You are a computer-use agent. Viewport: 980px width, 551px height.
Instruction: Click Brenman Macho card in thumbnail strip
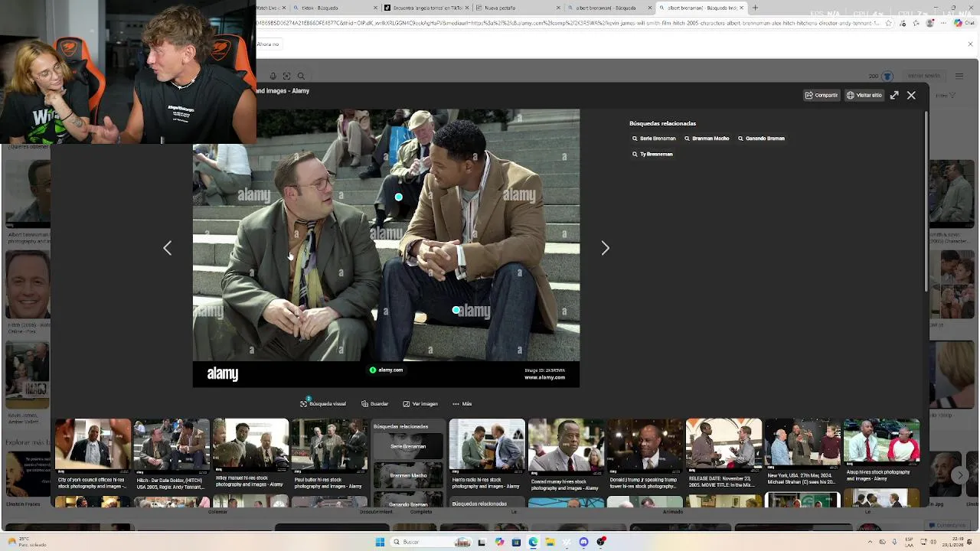pos(408,475)
